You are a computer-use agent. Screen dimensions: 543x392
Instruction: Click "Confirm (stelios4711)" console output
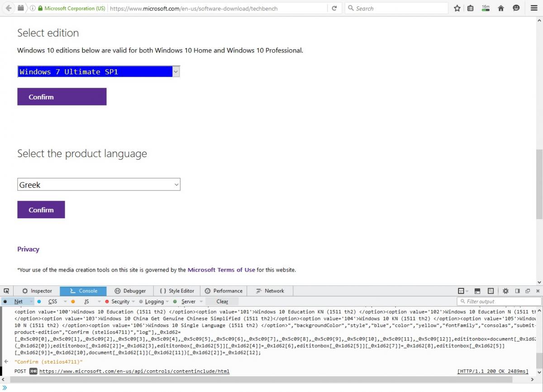[48, 362]
